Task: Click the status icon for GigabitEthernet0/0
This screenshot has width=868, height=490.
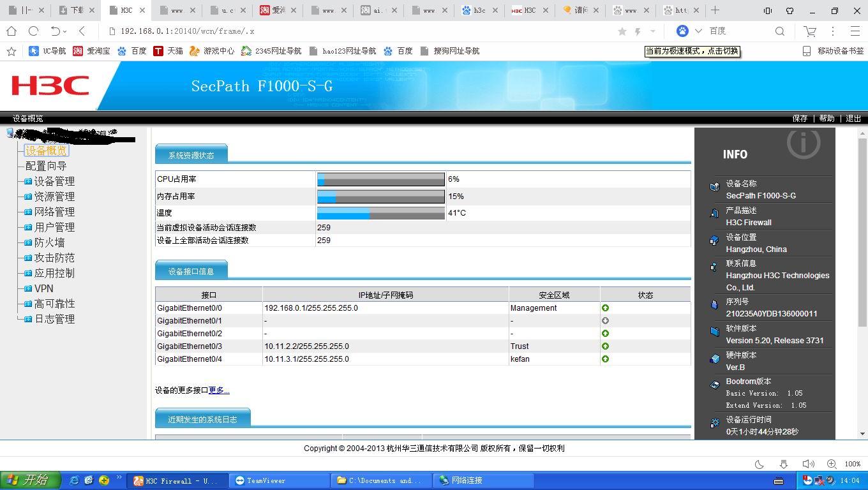Action: point(605,308)
